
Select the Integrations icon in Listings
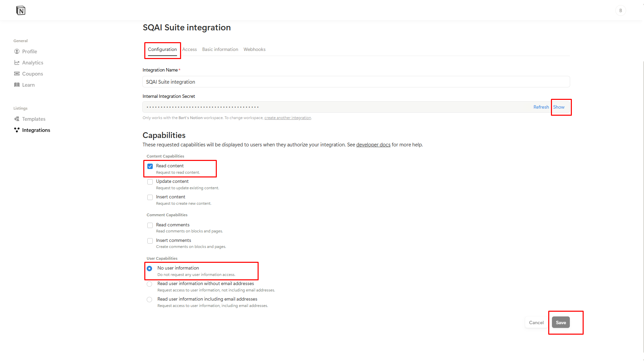[17, 130]
